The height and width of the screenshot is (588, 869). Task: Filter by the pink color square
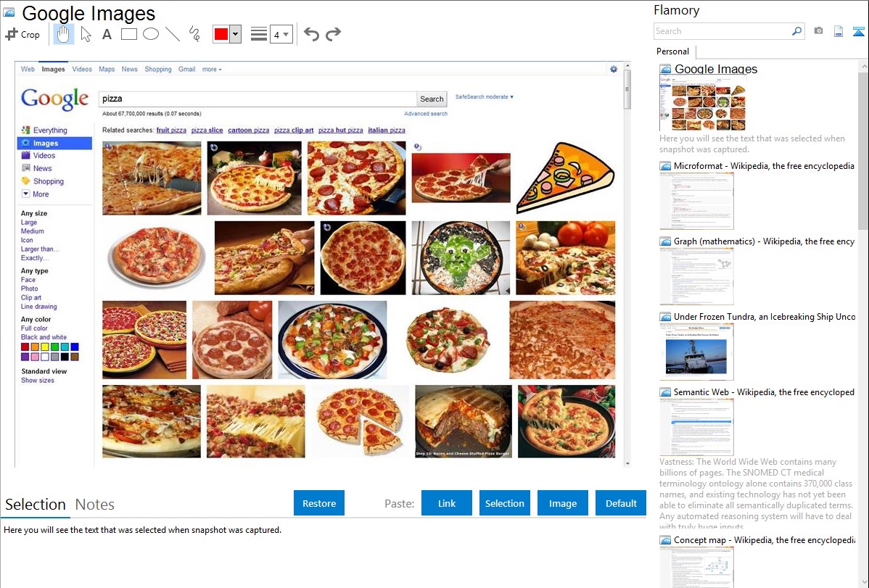point(35,357)
